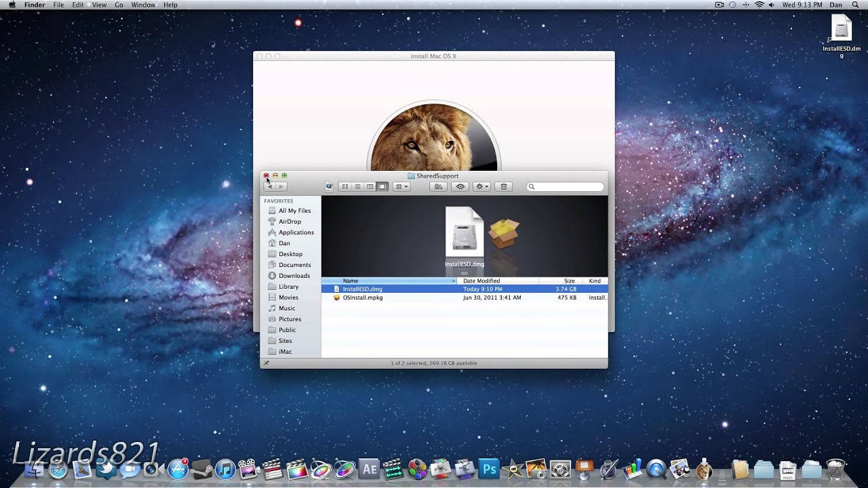Screen dimensions: 868x488
Task: Switch Finder to column view
Action: [370, 186]
